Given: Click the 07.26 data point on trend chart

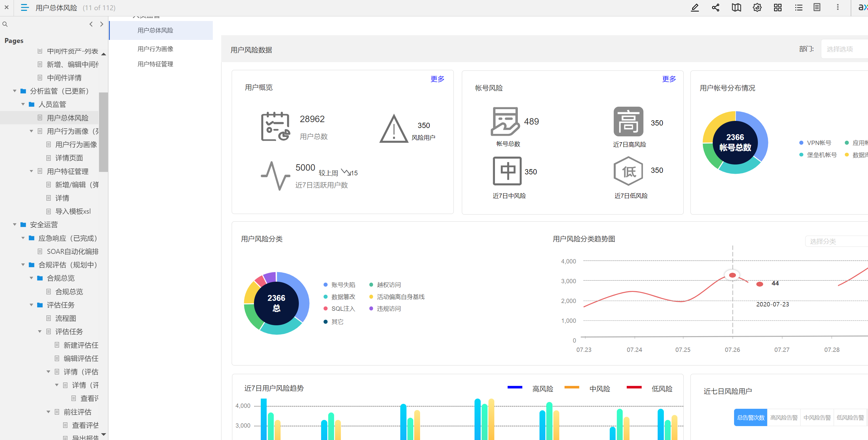Looking at the screenshot, I should pos(732,275).
